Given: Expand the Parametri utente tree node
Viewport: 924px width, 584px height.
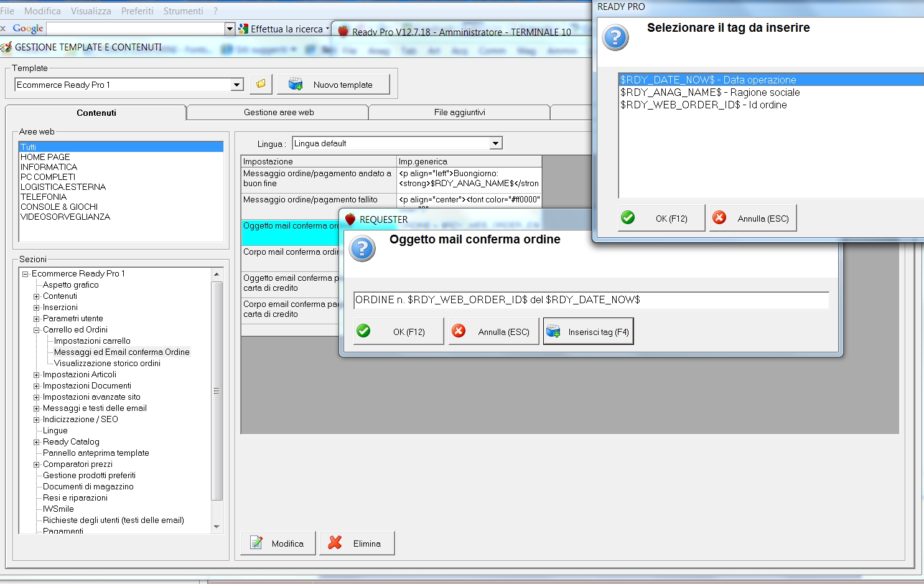Looking at the screenshot, I should (37, 319).
